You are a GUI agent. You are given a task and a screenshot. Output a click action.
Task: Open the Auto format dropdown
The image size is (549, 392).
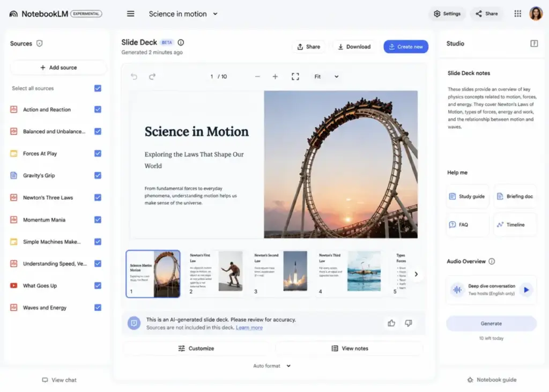pyautogui.click(x=272, y=366)
